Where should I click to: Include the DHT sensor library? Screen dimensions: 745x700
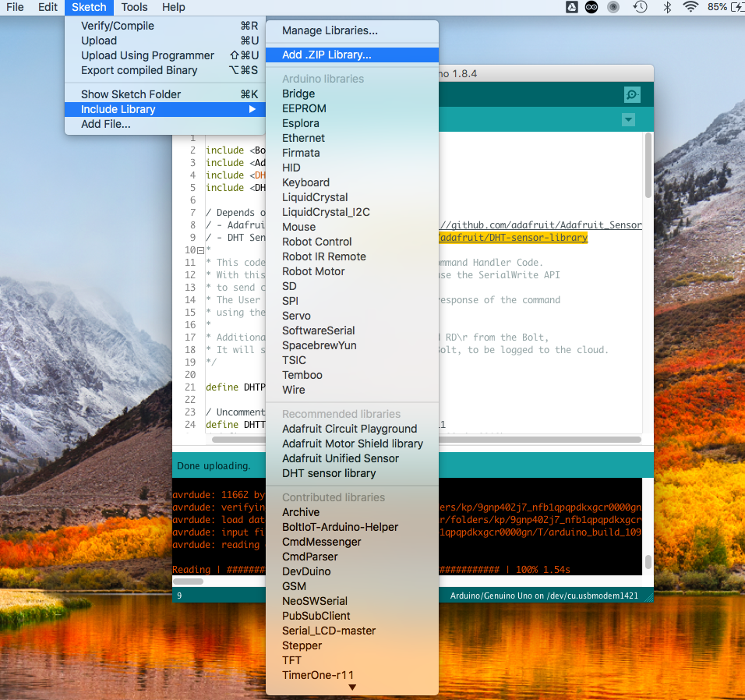tap(329, 473)
